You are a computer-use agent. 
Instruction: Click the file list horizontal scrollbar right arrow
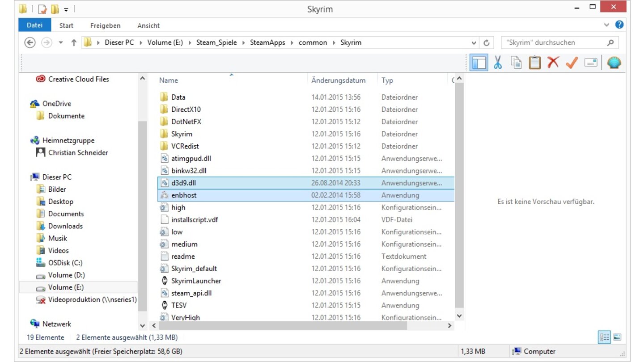449,326
